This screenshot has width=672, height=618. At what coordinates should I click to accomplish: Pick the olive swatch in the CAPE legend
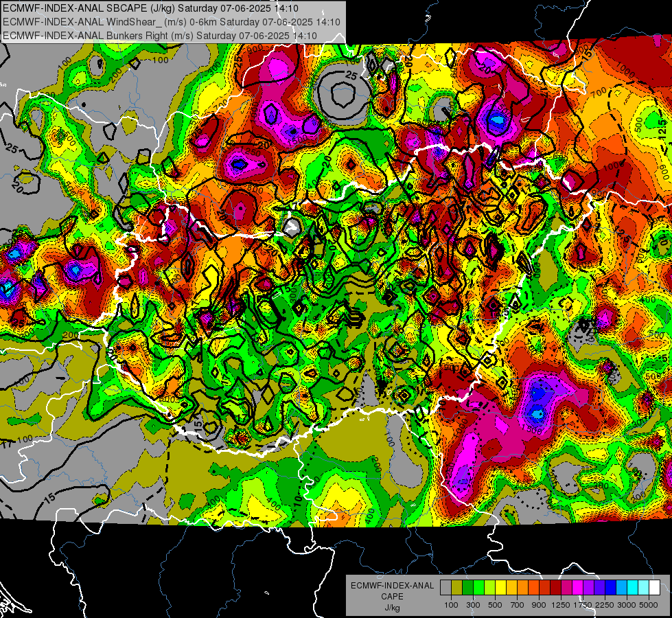457,588
